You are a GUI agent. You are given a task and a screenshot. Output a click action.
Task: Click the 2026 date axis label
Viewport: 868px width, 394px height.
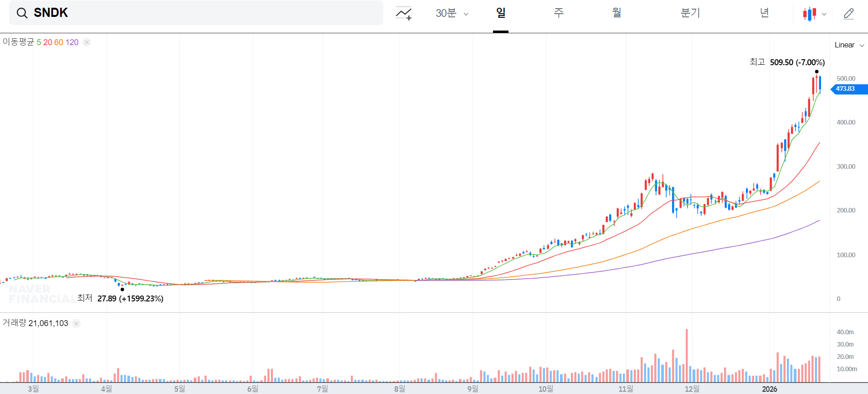click(770, 389)
